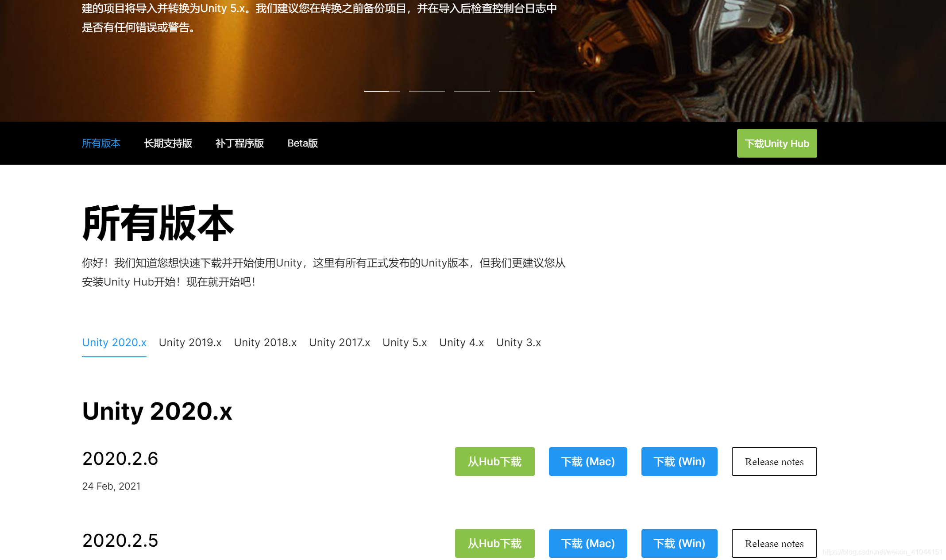Click 下载 (Mac) for version 2020.2.5
946x560 pixels.
588,544
